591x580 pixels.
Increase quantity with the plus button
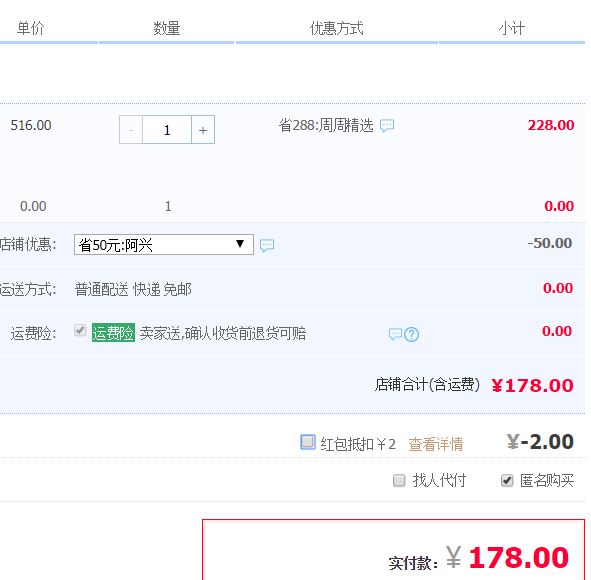203,130
